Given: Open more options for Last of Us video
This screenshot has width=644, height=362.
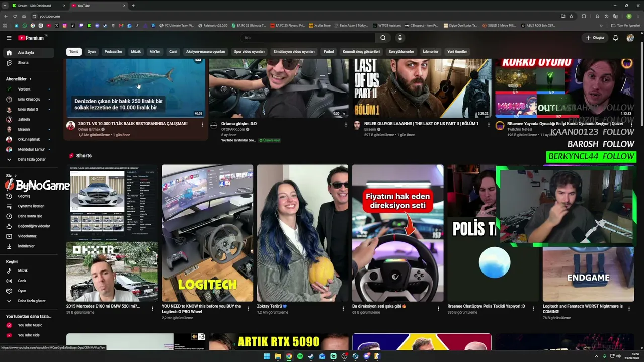Looking at the screenshot, I should tap(489, 125).
